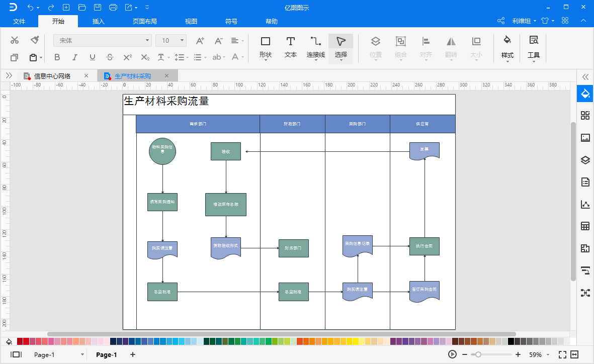Open the table side panel icon
The height and width of the screenshot is (364, 594).
[x=585, y=227]
